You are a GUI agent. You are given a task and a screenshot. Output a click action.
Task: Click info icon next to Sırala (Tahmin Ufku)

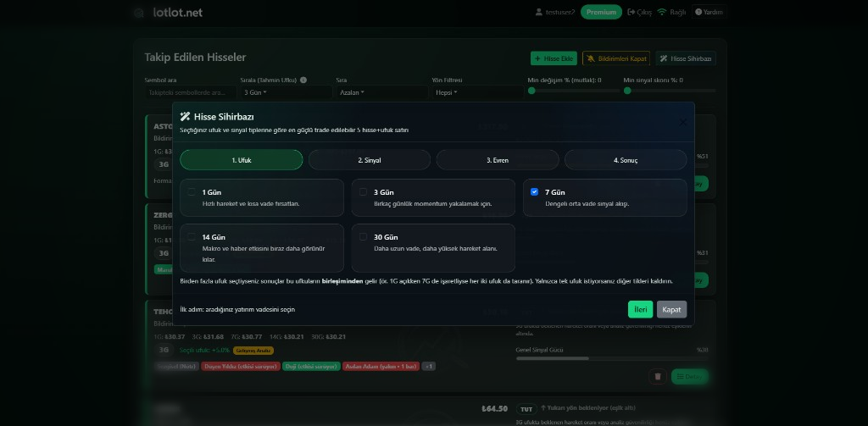pos(303,80)
